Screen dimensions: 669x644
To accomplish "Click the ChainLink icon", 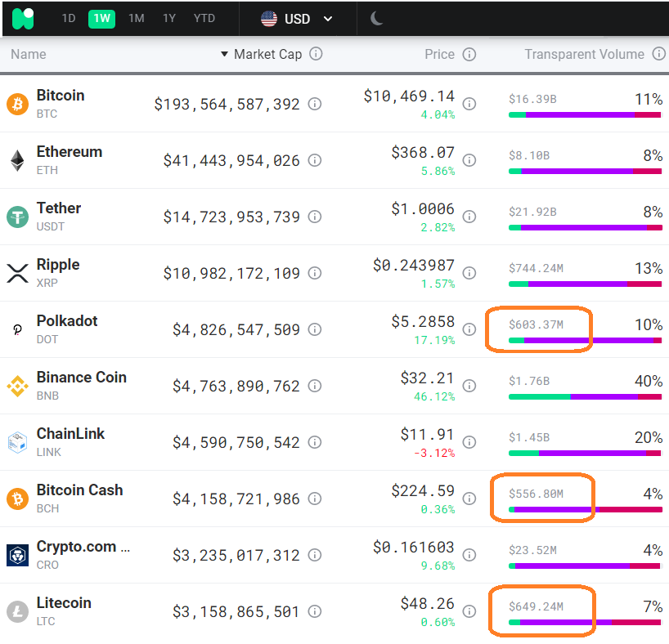I will 17,442.
